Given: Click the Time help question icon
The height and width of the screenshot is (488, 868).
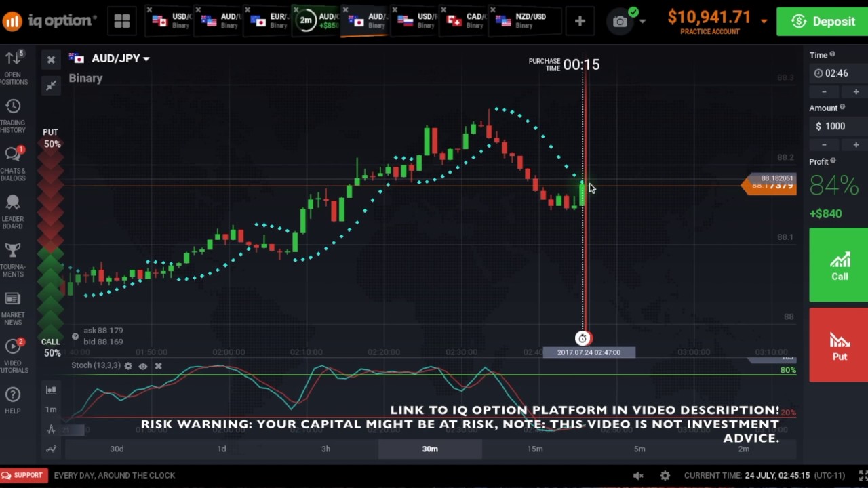Looking at the screenshot, I should (832, 54).
